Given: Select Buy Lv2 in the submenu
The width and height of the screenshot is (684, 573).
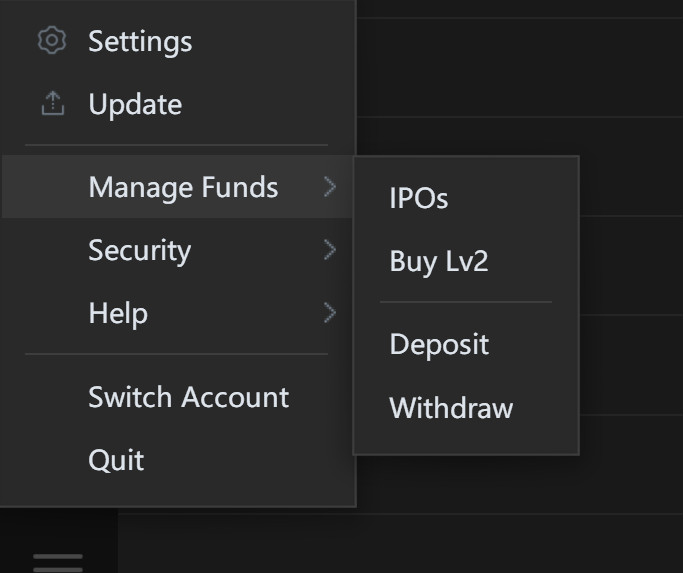Looking at the screenshot, I should [439, 262].
